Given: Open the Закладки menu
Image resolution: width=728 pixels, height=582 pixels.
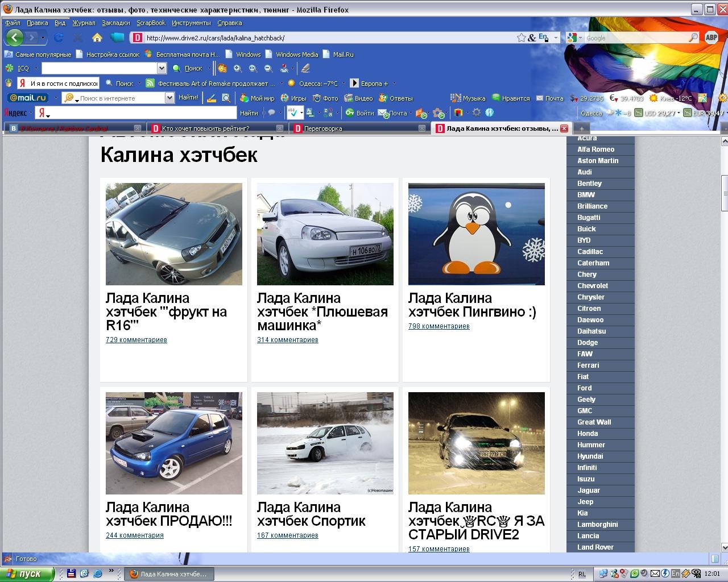Looking at the screenshot, I should 116,23.
